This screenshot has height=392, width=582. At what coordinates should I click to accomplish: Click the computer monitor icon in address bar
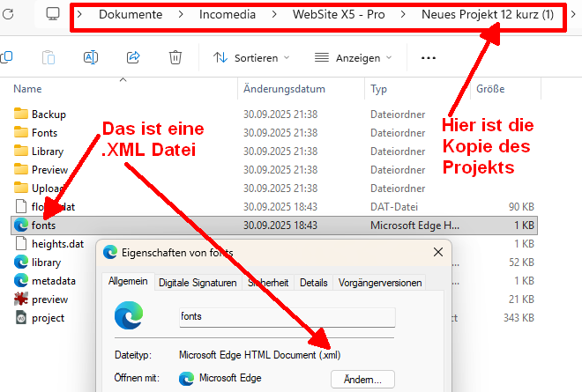point(53,14)
